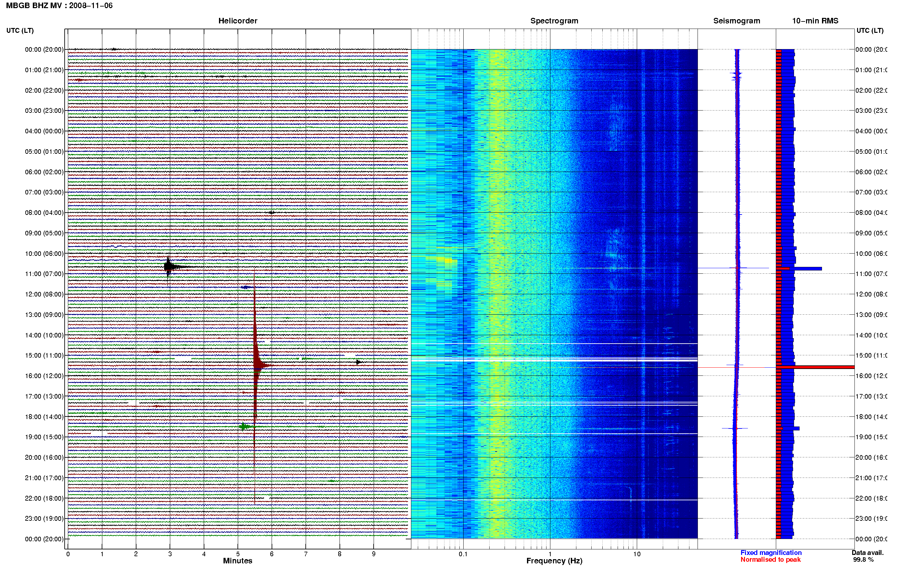Click the 0.1 Hz frequency tick label

(x=463, y=554)
